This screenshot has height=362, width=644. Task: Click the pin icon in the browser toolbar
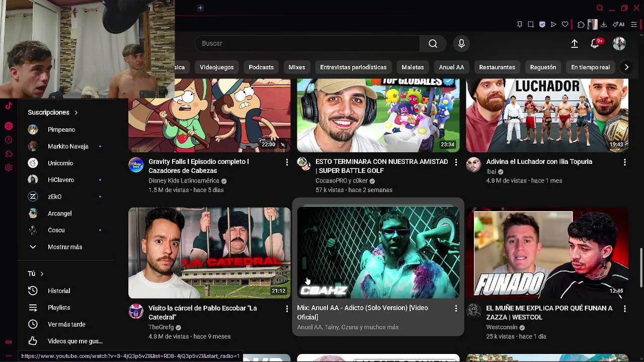[x=520, y=24]
